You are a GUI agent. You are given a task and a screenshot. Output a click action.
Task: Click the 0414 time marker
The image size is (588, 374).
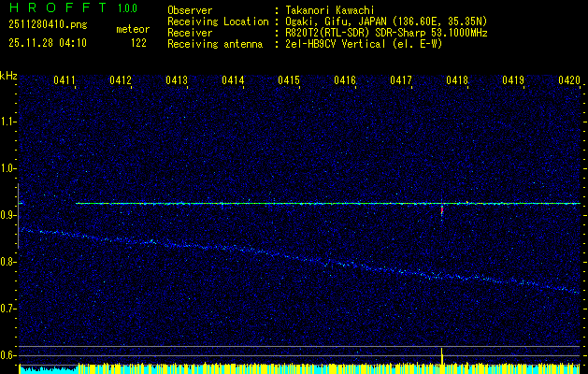tap(233, 81)
